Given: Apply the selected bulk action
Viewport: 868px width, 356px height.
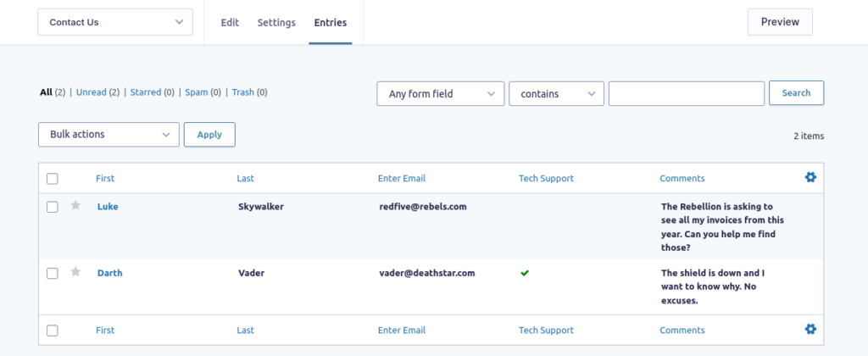Looking at the screenshot, I should point(209,135).
